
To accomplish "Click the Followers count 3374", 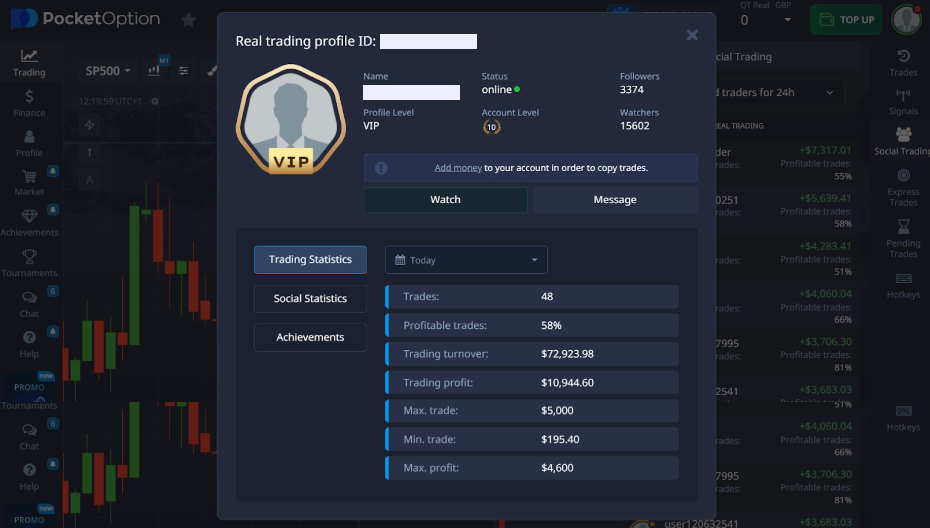I will (632, 90).
